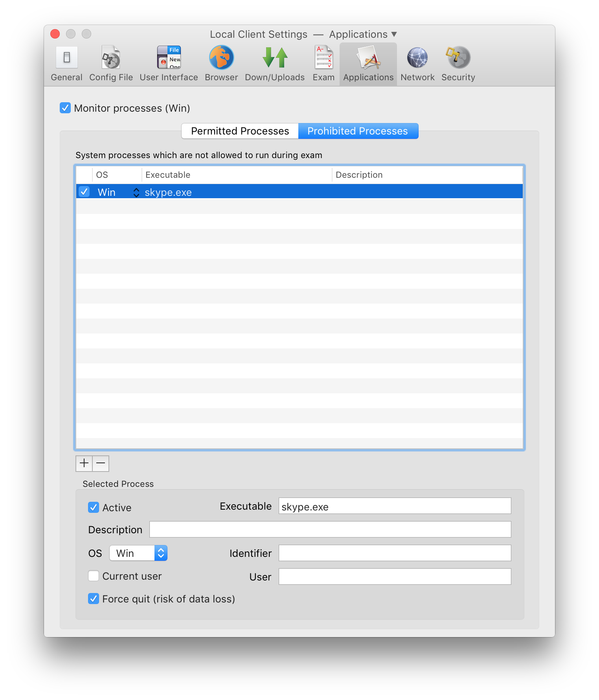599x700 pixels.
Task: Click the Executable text field
Action: (x=395, y=506)
